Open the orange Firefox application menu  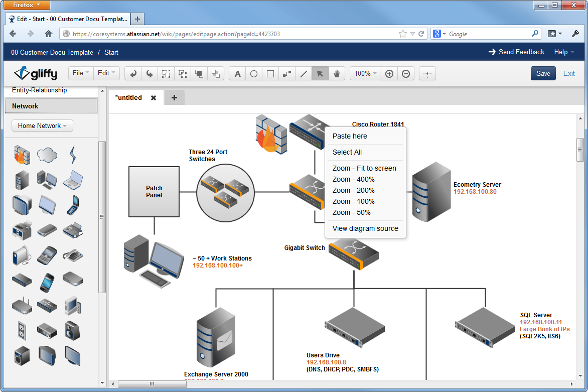coord(27,5)
